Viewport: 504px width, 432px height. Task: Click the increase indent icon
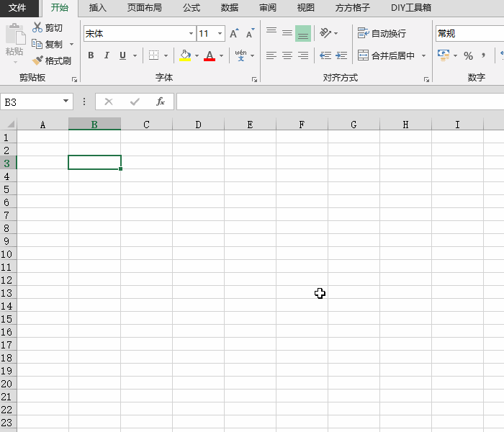coord(341,55)
